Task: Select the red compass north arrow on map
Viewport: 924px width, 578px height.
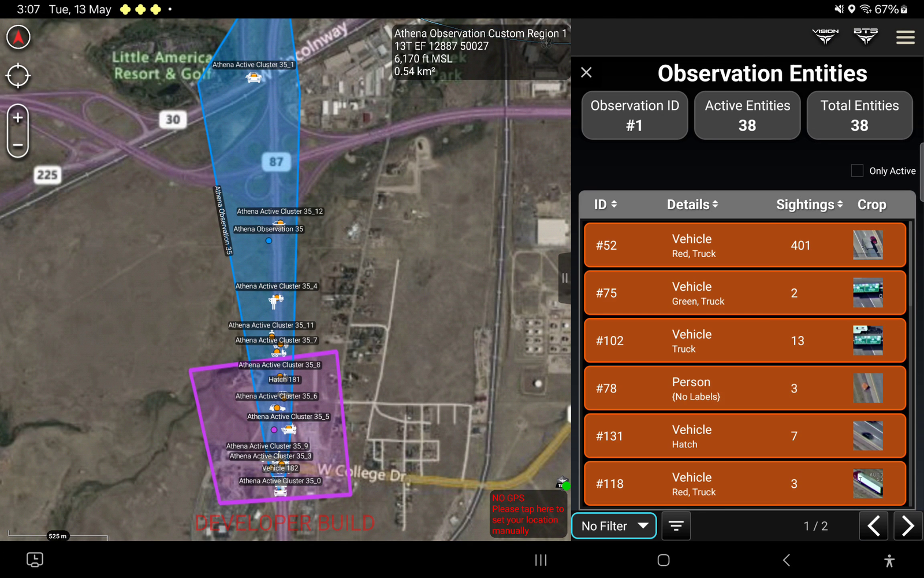Action: (18, 36)
